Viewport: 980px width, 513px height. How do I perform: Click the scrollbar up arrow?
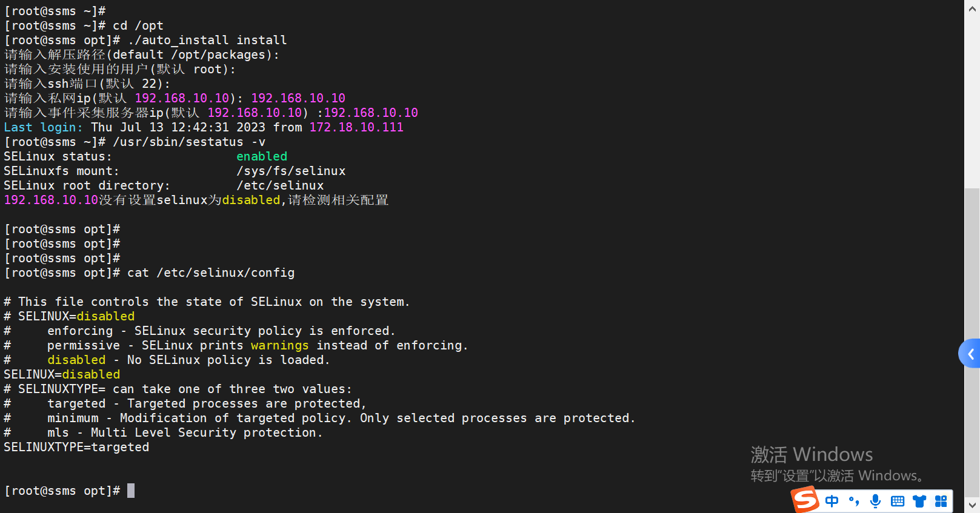pos(972,8)
